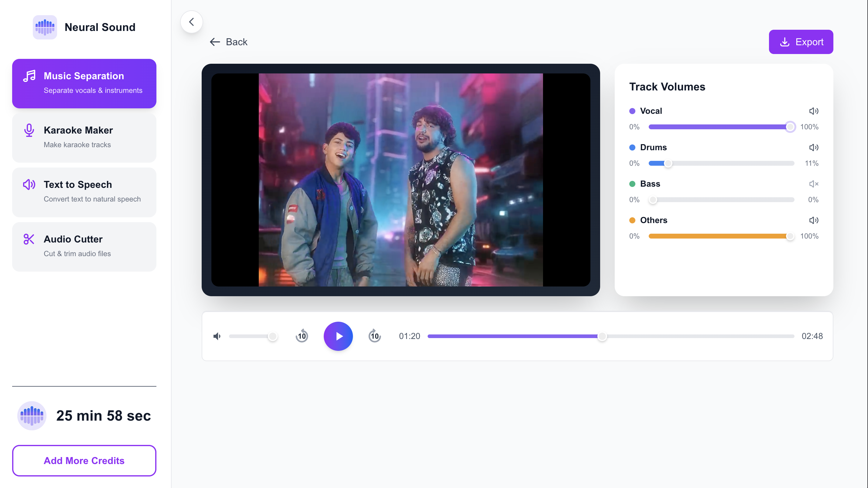Click the rewind 10 seconds icon
This screenshot has width=868, height=488.
(x=302, y=336)
